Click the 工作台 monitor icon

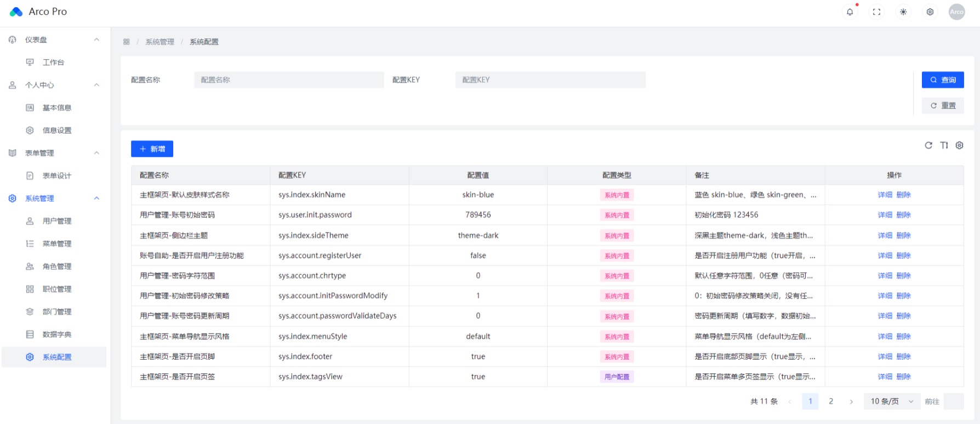point(30,63)
